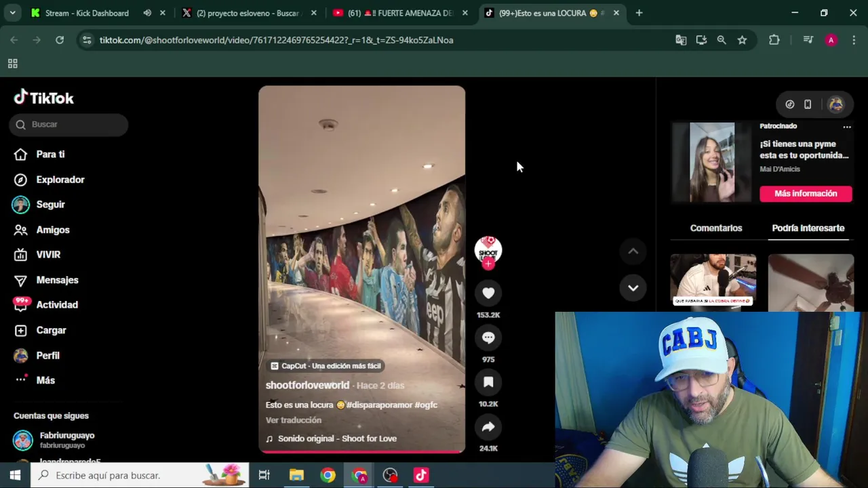The width and height of the screenshot is (868, 488).
Task: Open File Explorer from the taskbar
Action: [x=296, y=475]
